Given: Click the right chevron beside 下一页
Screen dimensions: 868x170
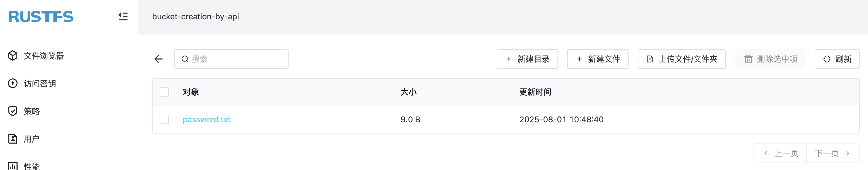Looking at the screenshot, I should tap(848, 153).
